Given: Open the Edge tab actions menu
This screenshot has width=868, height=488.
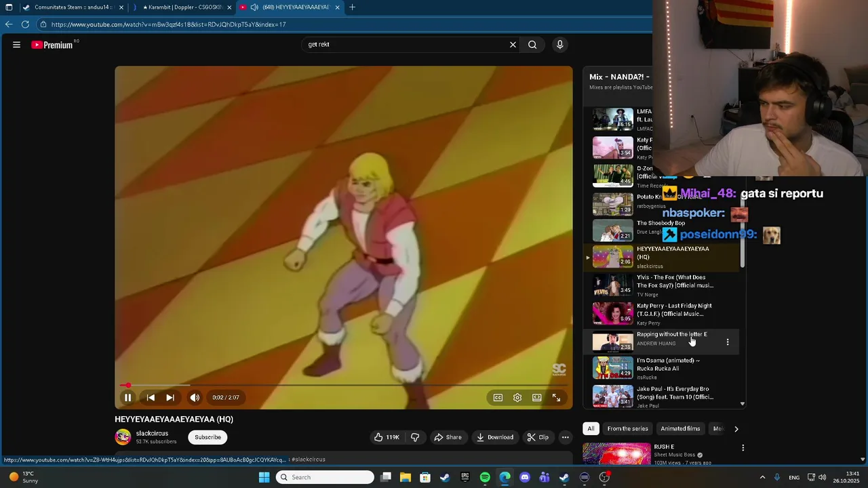Looking at the screenshot, I should click(x=9, y=7).
